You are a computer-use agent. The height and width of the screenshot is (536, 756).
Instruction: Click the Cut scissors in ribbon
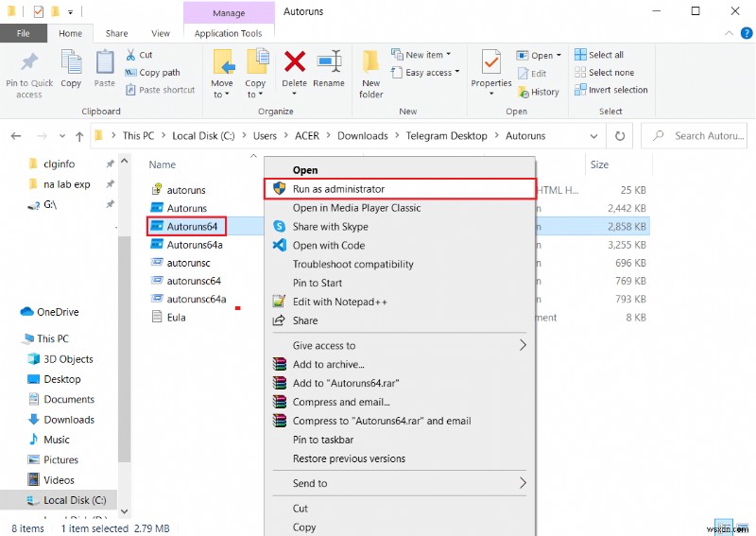coord(130,55)
